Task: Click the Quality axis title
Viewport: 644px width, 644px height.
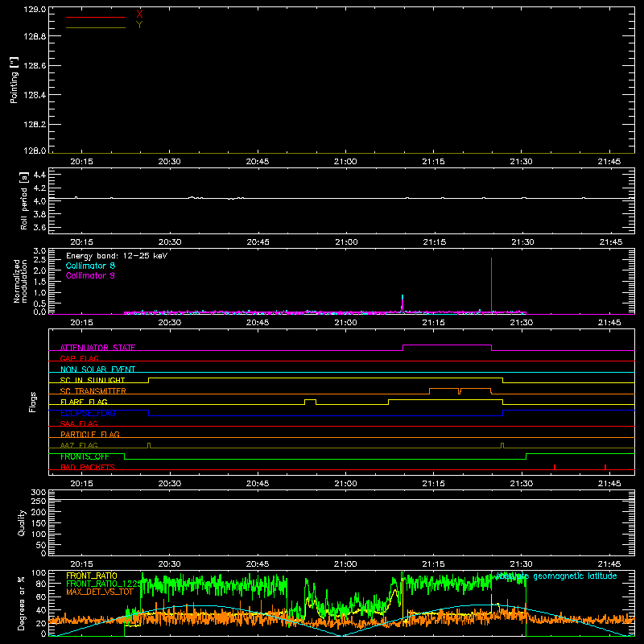Action: 22,522
